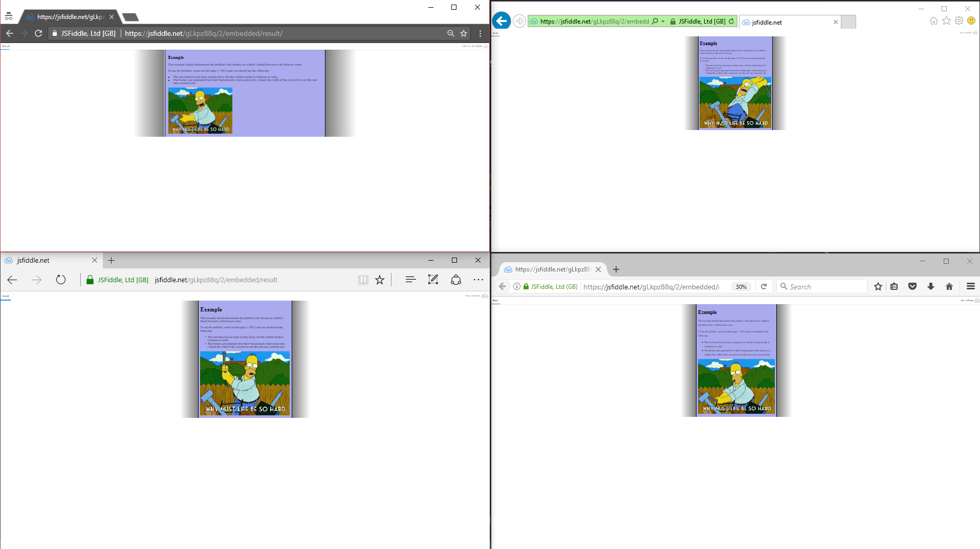Close the Internet Explorer jsfiddle.net tab
Screen dimensions: 980x549
tap(836, 22)
